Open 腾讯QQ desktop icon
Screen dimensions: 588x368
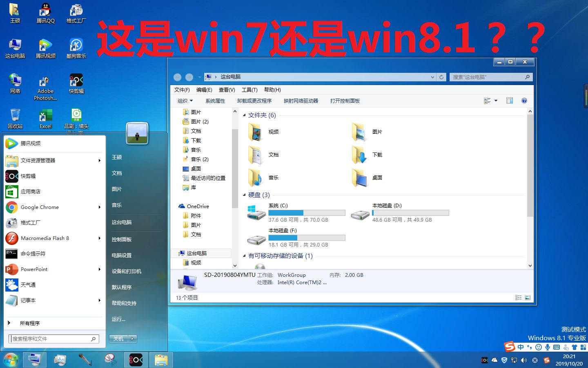click(x=45, y=13)
